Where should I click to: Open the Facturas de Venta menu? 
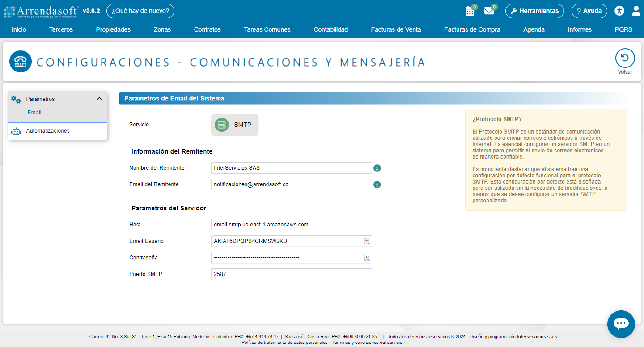tap(396, 29)
